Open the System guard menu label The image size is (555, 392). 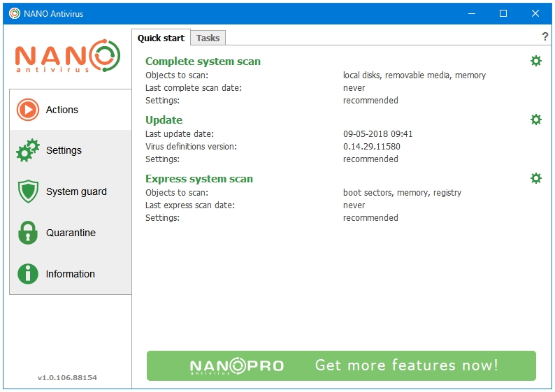pos(76,191)
